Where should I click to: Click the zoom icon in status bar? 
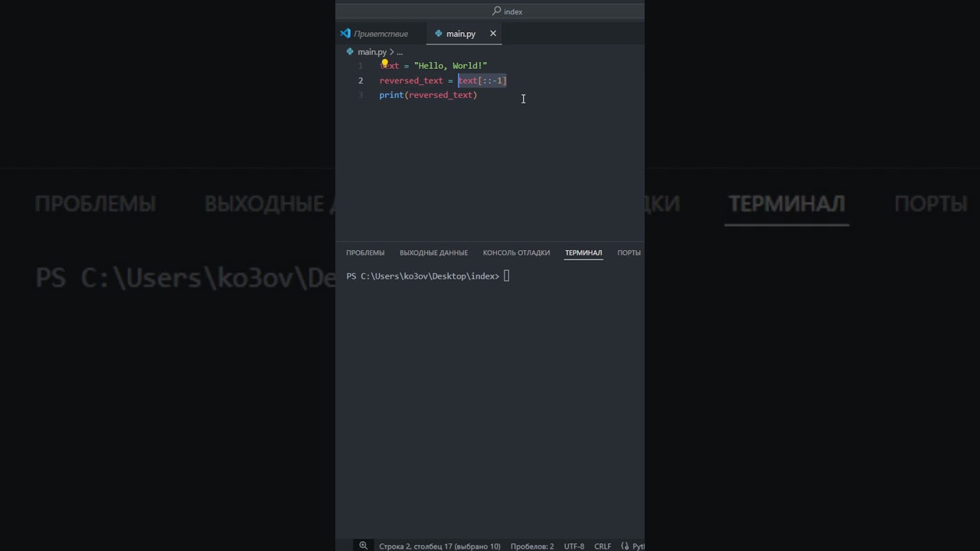tap(364, 546)
